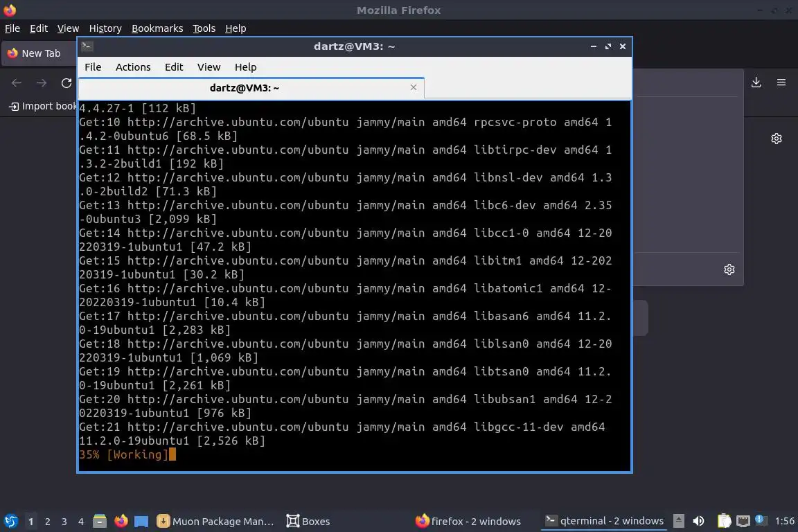Click the blue show desktop icon

click(x=141, y=521)
